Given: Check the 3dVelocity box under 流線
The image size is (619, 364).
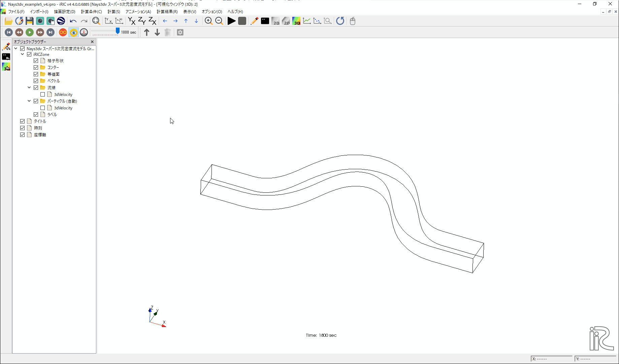Looking at the screenshot, I should [43, 95].
